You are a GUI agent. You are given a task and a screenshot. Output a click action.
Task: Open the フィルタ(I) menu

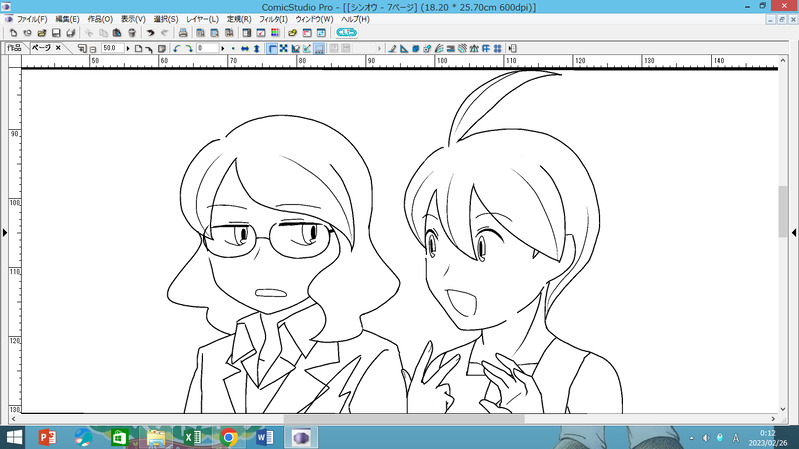[x=273, y=19]
